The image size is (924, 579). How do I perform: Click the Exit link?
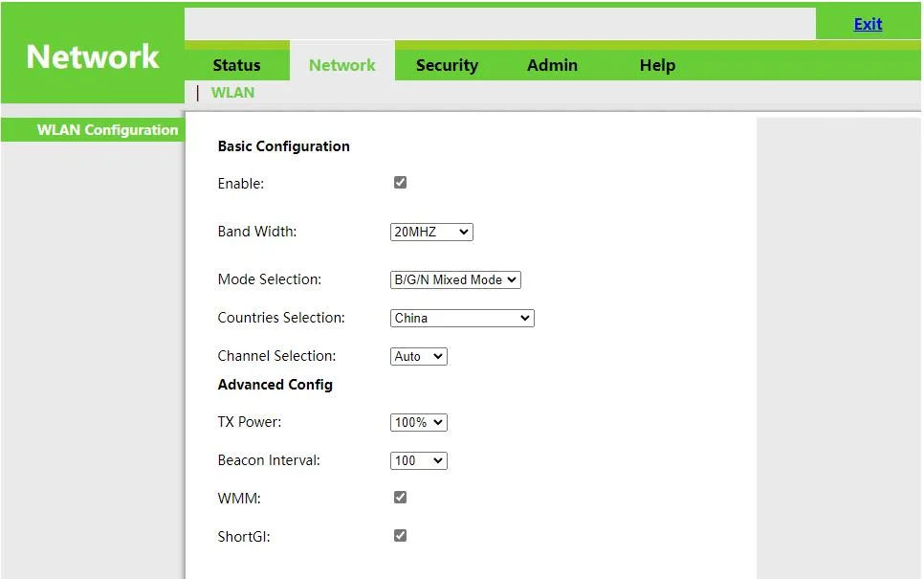click(x=868, y=24)
